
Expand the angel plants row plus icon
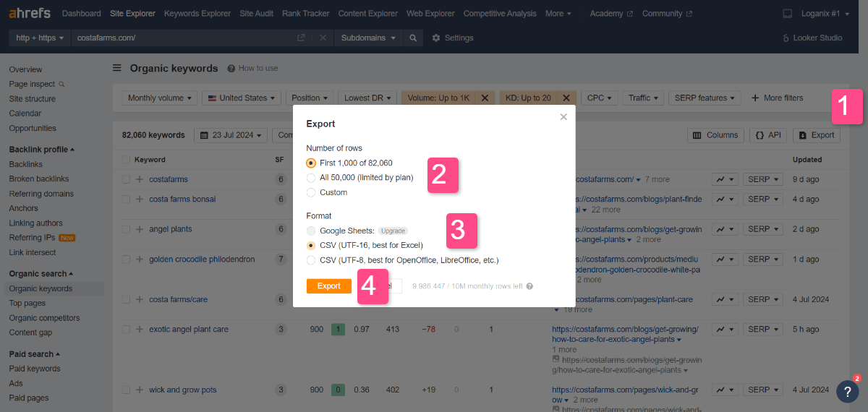[139, 229]
